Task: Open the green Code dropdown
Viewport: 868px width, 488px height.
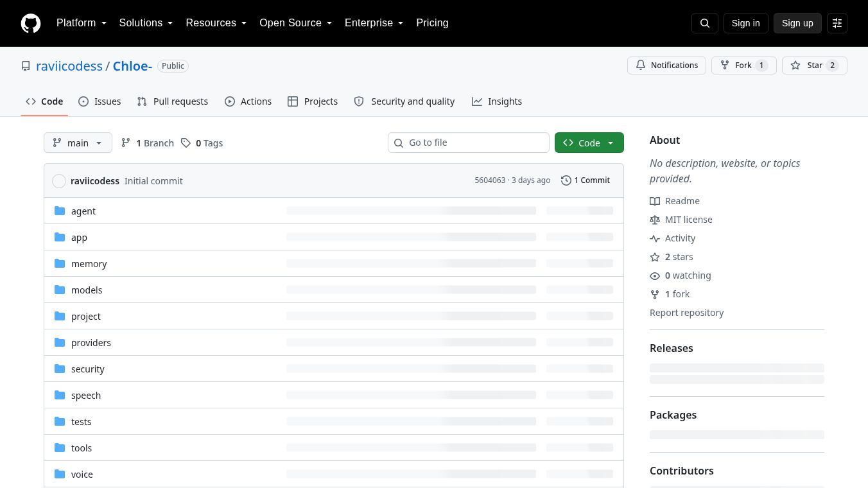Action: 589,143
